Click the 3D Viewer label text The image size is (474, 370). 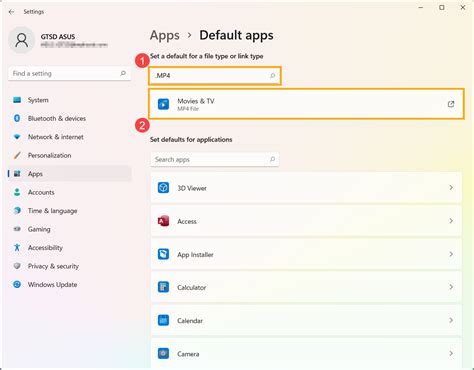pyautogui.click(x=192, y=188)
